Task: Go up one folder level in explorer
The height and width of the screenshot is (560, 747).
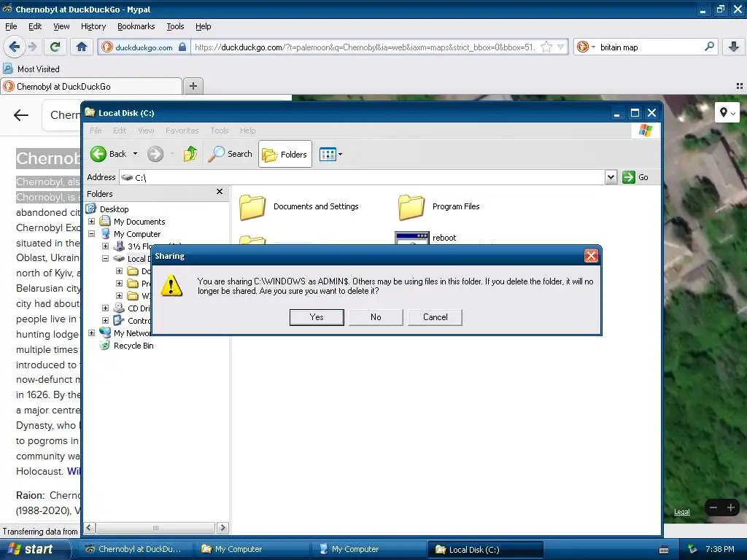Action: point(190,154)
